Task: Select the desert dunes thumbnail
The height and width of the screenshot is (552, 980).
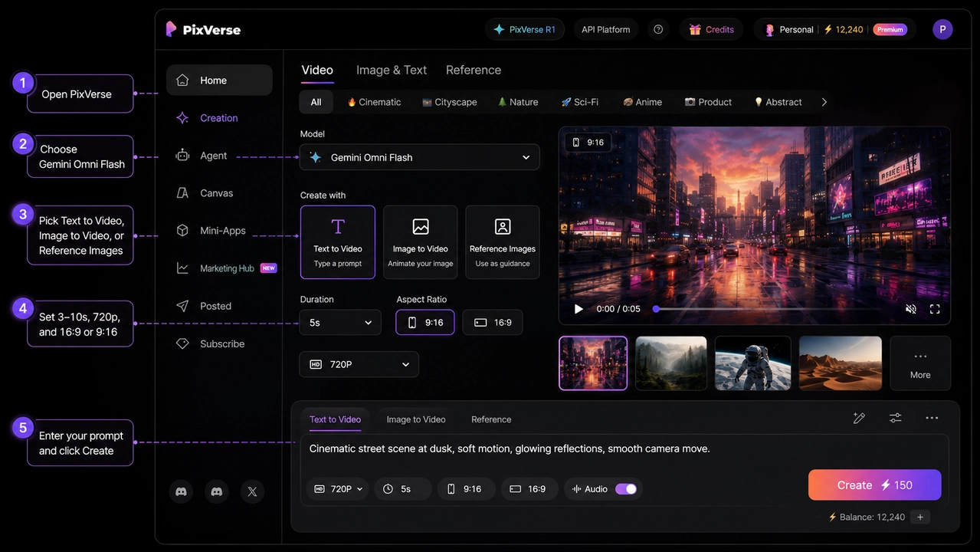Action: pyautogui.click(x=841, y=363)
